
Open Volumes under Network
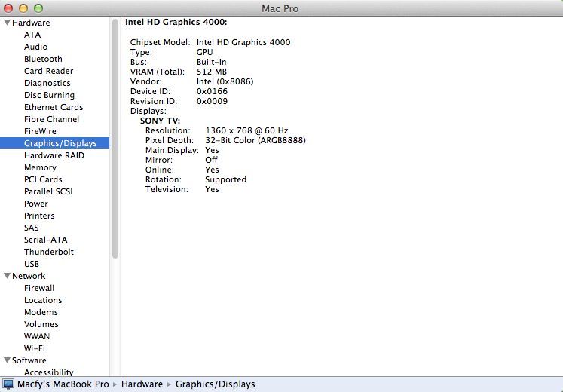point(41,324)
